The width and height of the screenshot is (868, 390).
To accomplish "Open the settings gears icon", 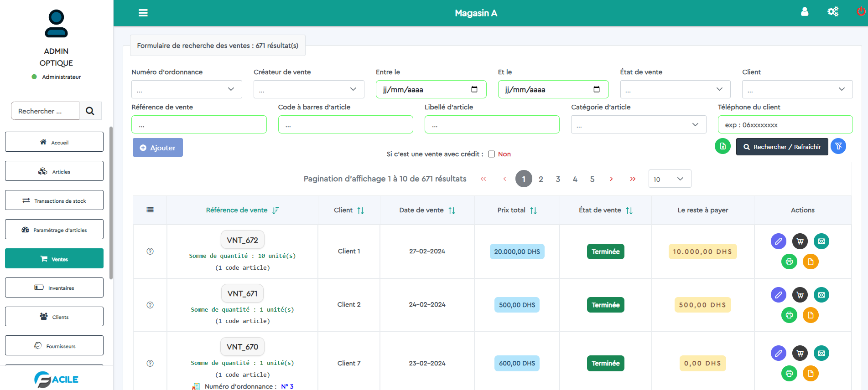I will coord(833,12).
